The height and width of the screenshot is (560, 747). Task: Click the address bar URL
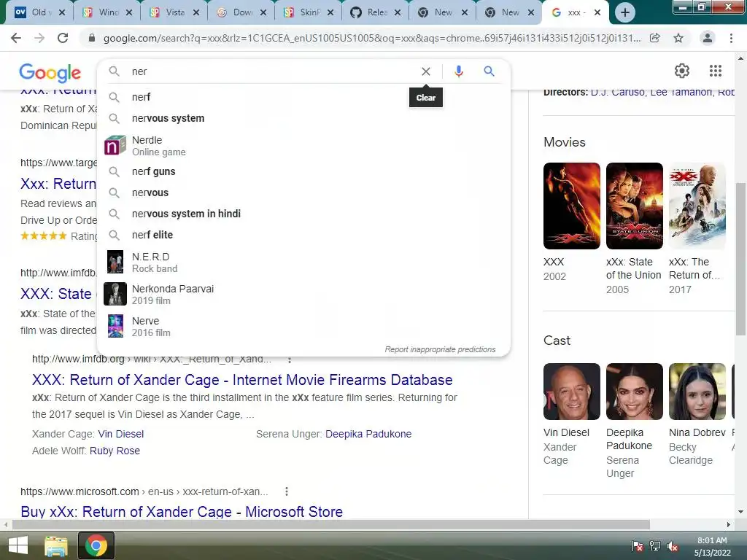point(371,38)
